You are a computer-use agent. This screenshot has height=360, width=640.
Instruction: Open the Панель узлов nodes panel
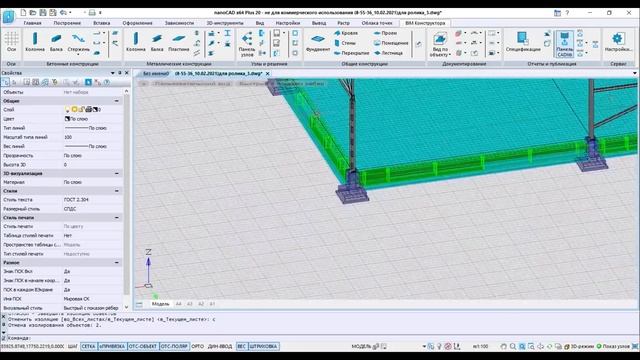point(247,44)
